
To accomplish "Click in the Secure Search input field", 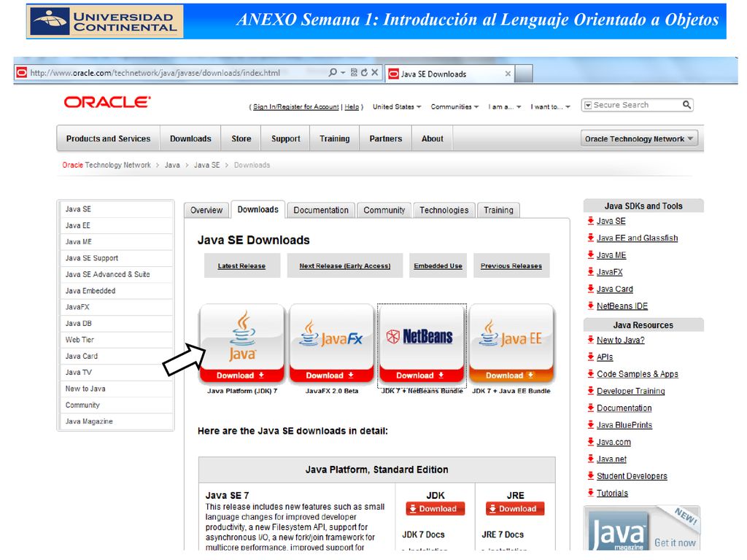I will click(x=636, y=105).
